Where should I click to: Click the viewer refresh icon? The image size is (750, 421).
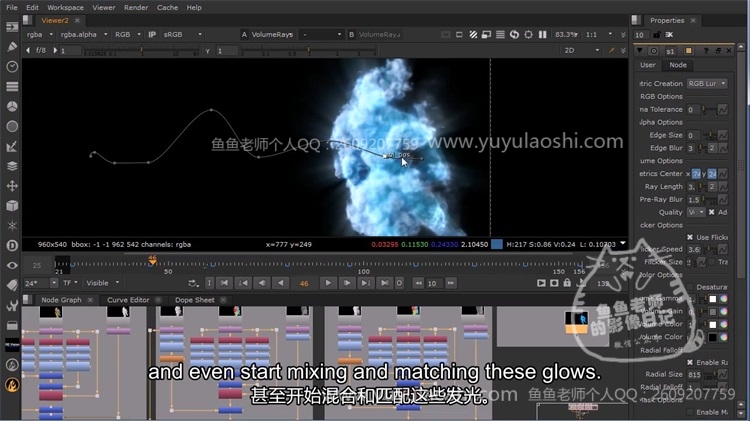pyautogui.click(x=514, y=34)
